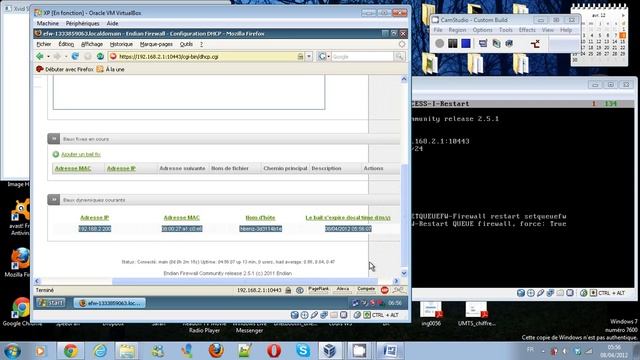Open Firefox Historique menu
The width and height of the screenshot is (640, 360).
tap(121, 44)
